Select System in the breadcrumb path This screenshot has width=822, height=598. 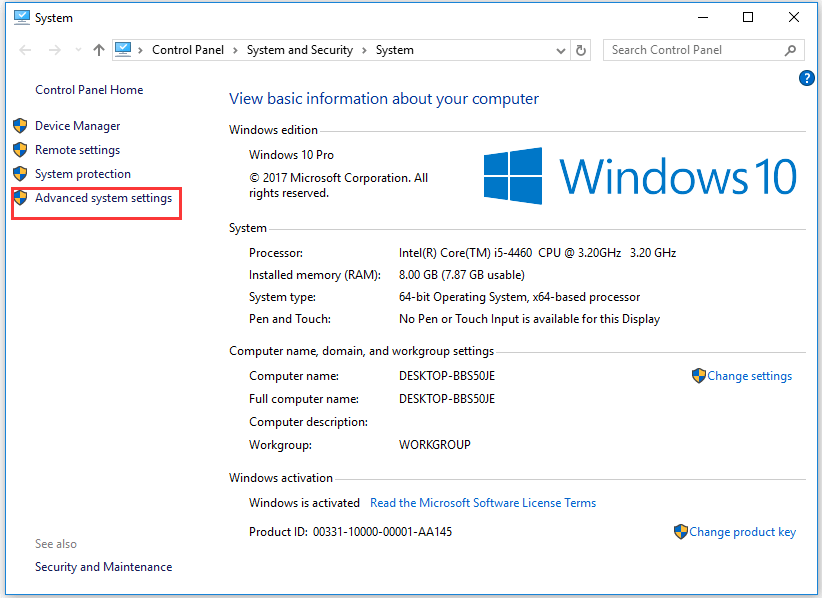[x=395, y=50]
